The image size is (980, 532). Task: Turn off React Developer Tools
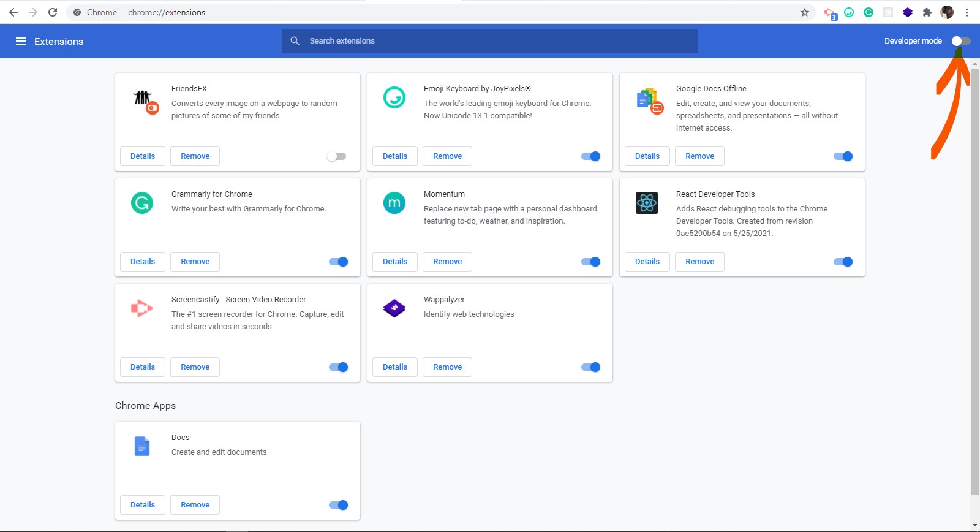(x=843, y=262)
